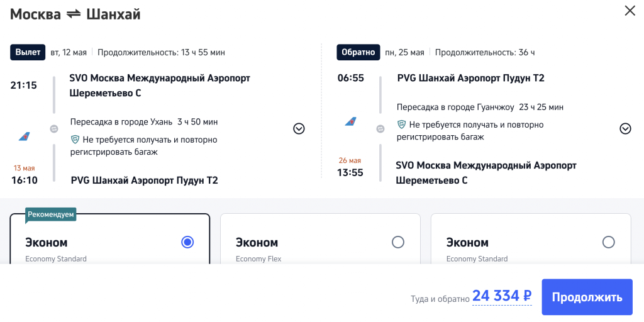Click the return baggage shield icon
Image resolution: width=644 pixels, height=322 pixels.
[x=401, y=125]
